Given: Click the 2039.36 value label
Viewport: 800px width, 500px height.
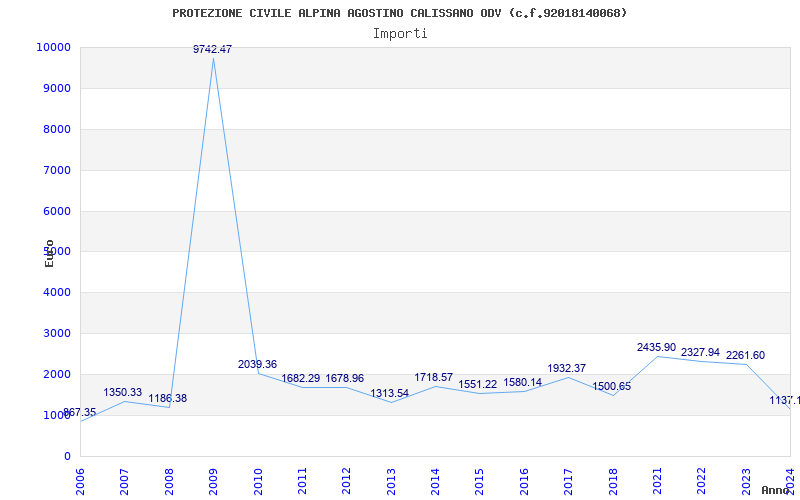Looking at the screenshot, I should (x=257, y=364).
